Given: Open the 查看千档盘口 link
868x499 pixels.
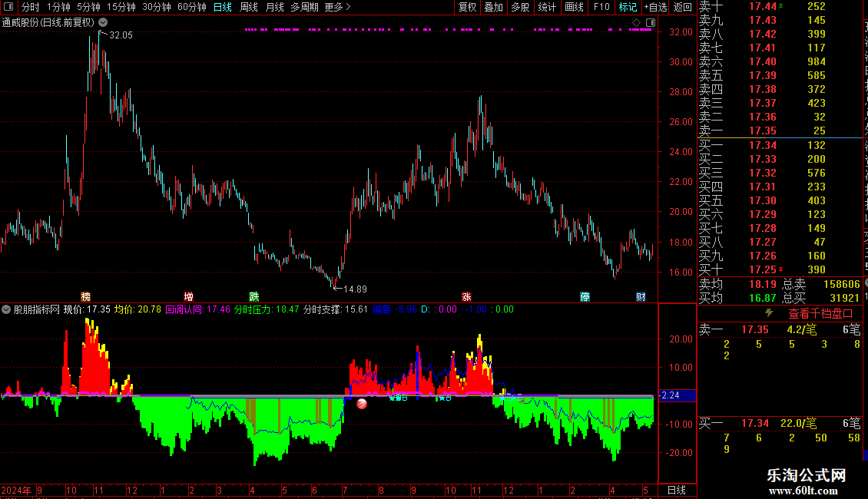Looking at the screenshot, I should point(820,314).
